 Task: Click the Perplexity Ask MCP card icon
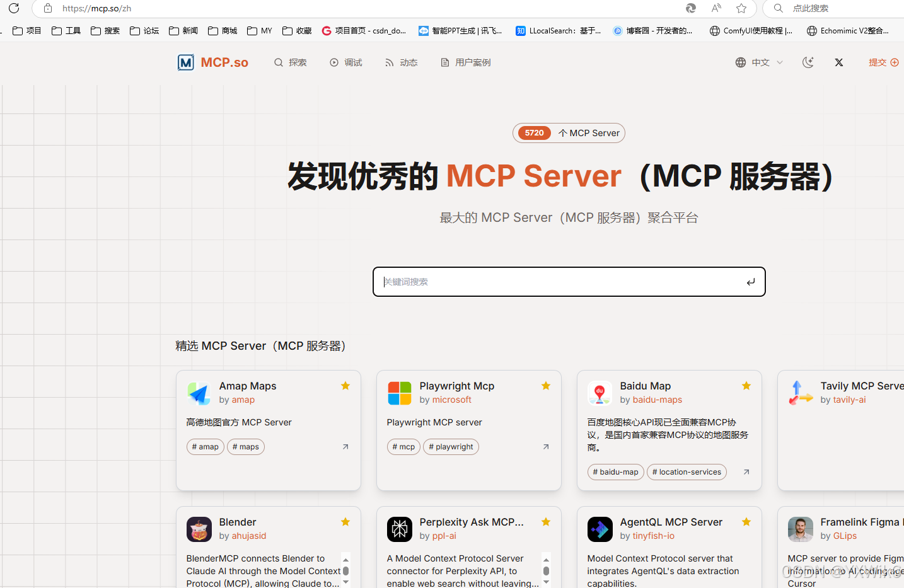point(399,529)
